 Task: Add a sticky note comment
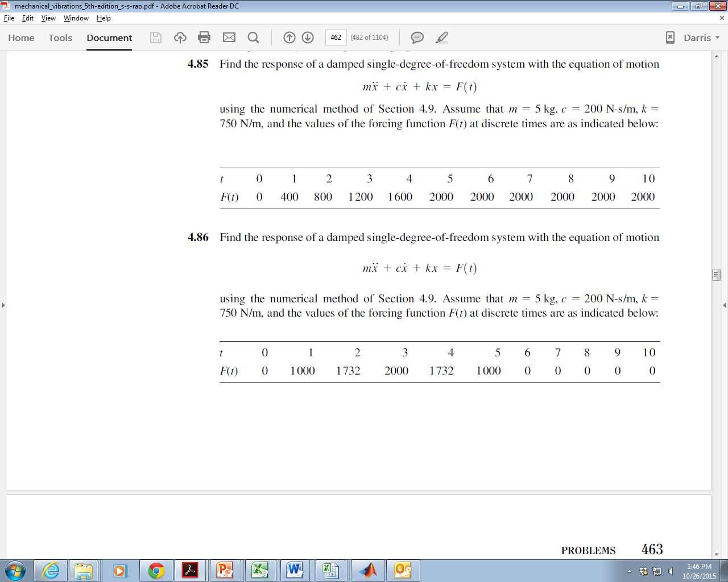point(417,38)
